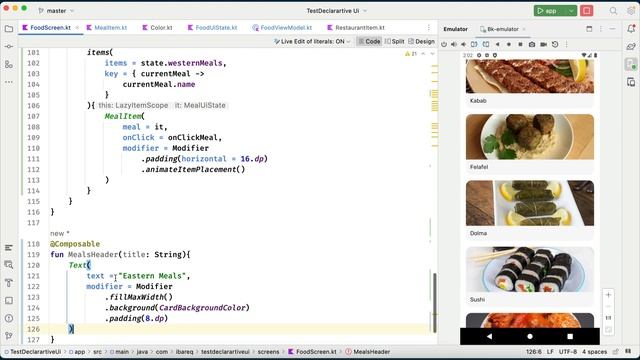Image resolution: width=640 pixels, height=360 pixels.
Task: Stop the running app with red stop button
Action: [x=587, y=11]
